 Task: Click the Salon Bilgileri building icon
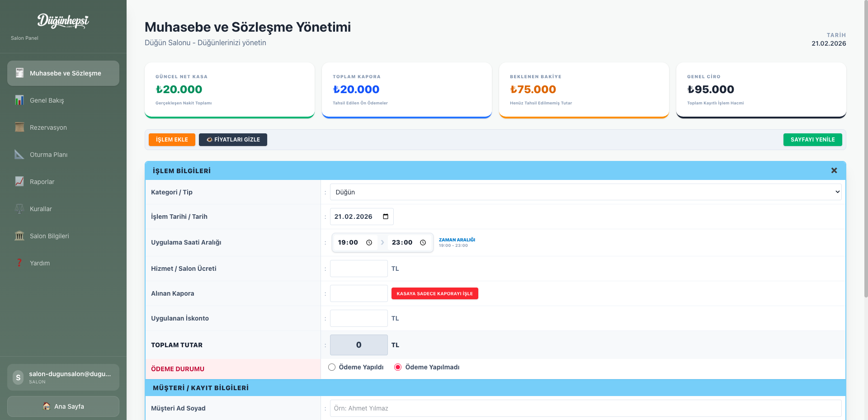(x=19, y=236)
